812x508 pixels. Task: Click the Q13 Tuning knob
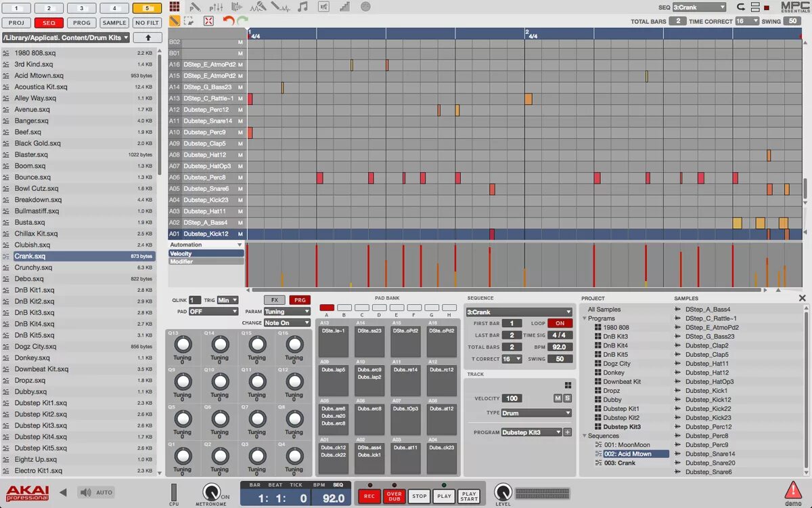(183, 344)
